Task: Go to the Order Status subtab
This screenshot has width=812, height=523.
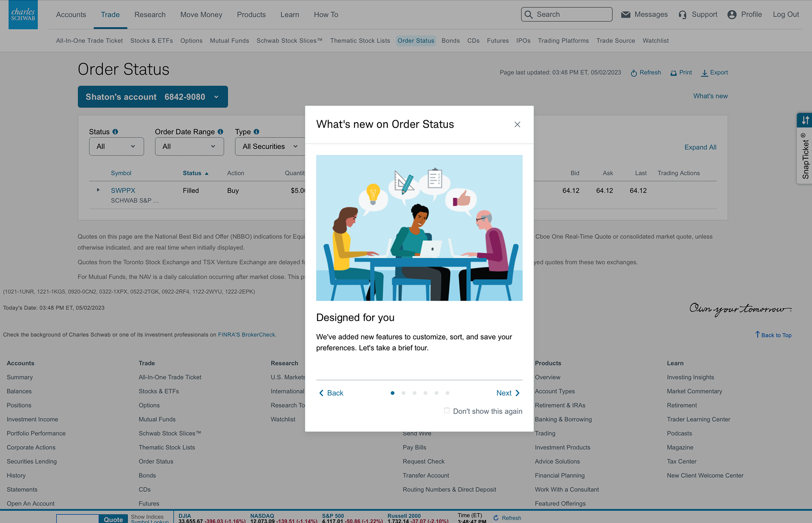Action: click(416, 41)
